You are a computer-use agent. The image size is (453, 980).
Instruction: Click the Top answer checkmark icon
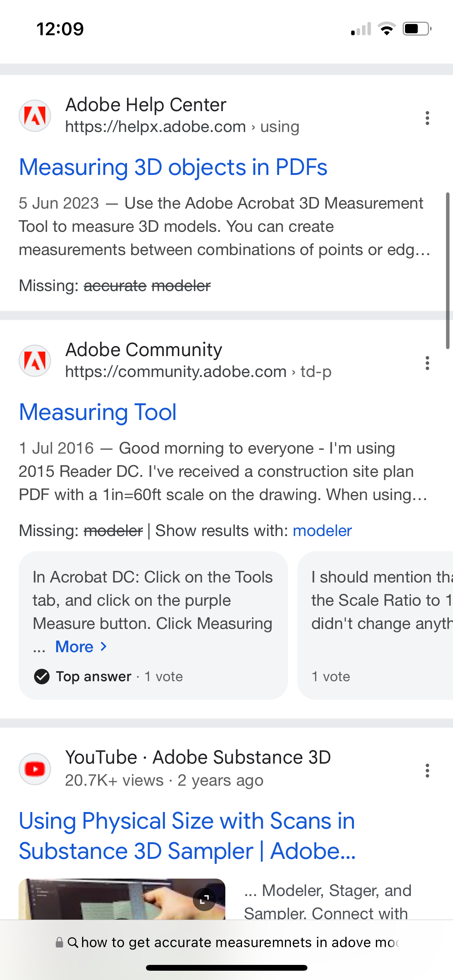[x=42, y=677]
